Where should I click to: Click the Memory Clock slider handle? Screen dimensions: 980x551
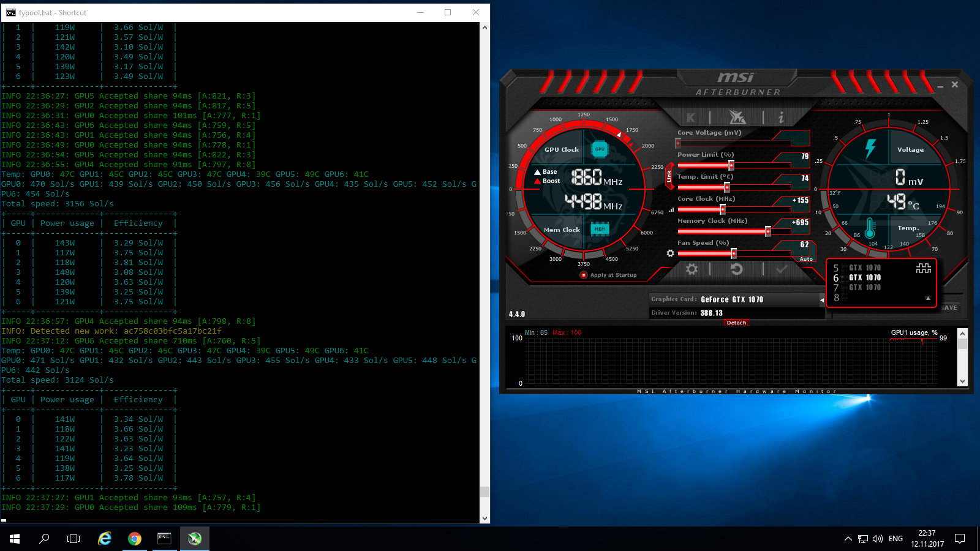(x=768, y=231)
